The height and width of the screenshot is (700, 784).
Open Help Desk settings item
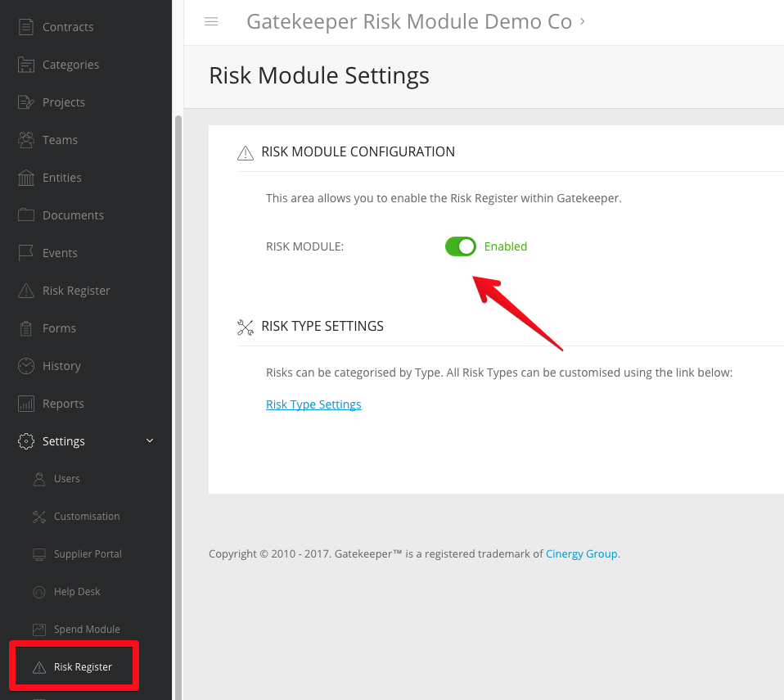click(x=76, y=592)
